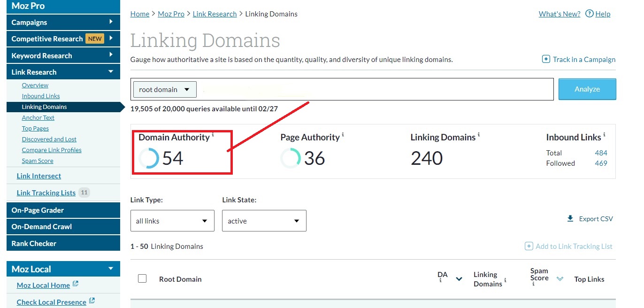This screenshot has height=308, width=644.
Task: Select Anchor Text in the sidebar
Action: point(38,117)
